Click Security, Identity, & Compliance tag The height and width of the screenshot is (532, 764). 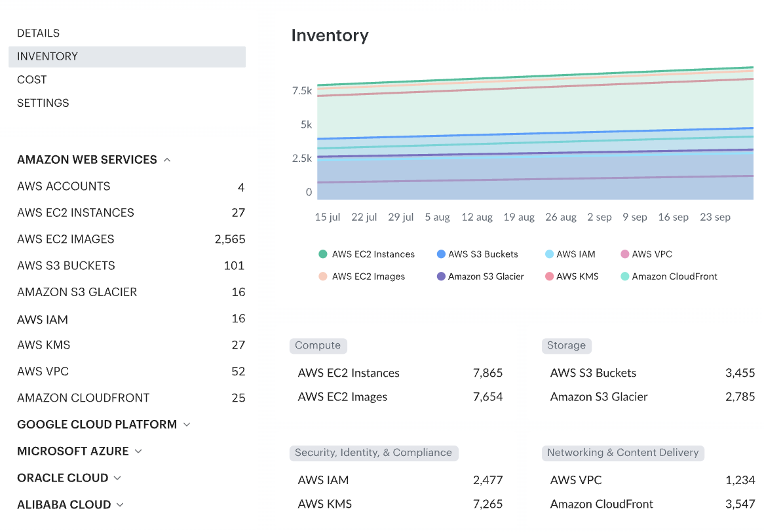pyautogui.click(x=373, y=453)
